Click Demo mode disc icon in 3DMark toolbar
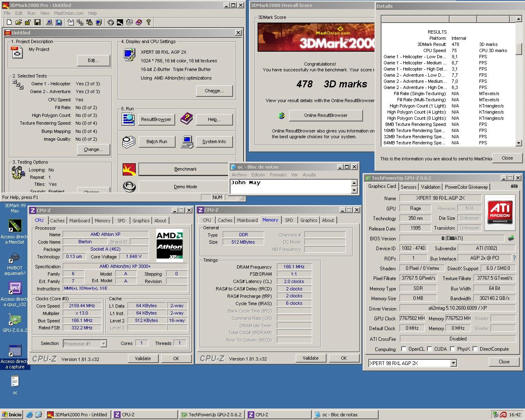525x420 pixels. (x=110, y=22)
